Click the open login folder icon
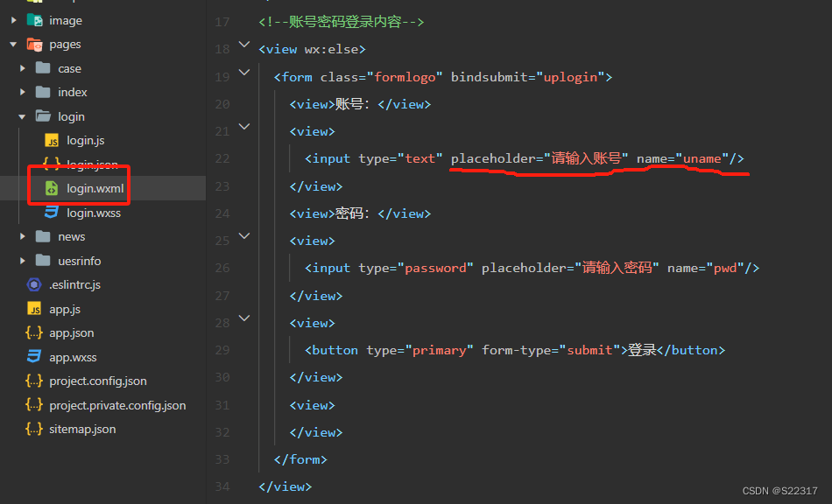The height and width of the screenshot is (504, 832). [x=43, y=116]
